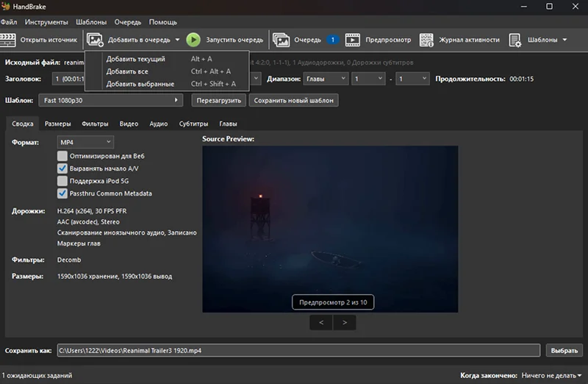Viewport: 588px width, 384px height.
Task: Click the "Перезагрузить" preset button
Action: [x=218, y=100]
